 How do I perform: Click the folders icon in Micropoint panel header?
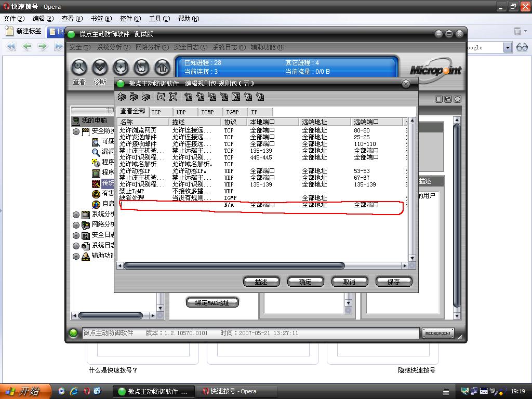click(448, 99)
